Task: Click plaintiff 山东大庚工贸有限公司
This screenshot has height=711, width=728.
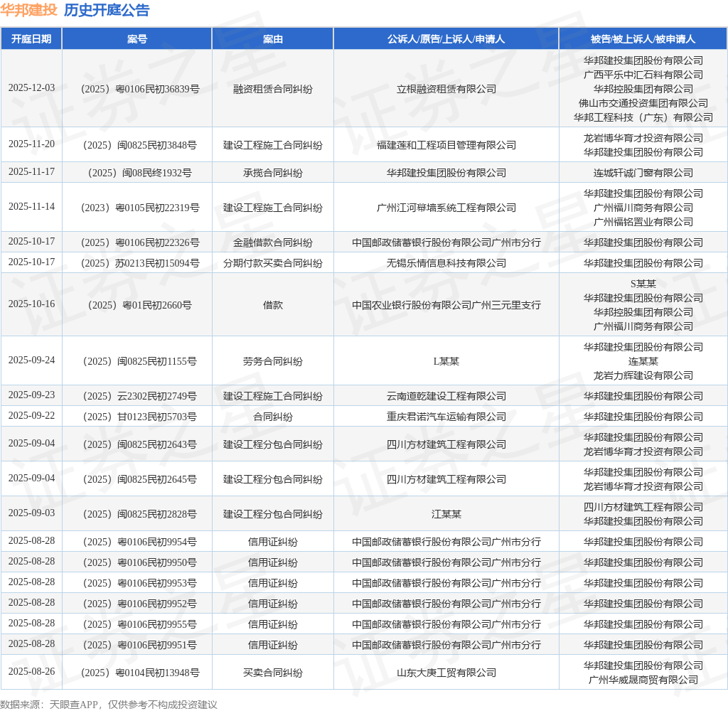Action: 446,673
